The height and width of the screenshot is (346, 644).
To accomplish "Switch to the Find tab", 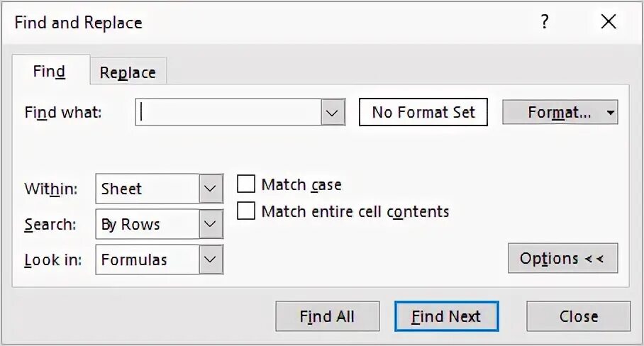I will pyautogui.click(x=50, y=72).
